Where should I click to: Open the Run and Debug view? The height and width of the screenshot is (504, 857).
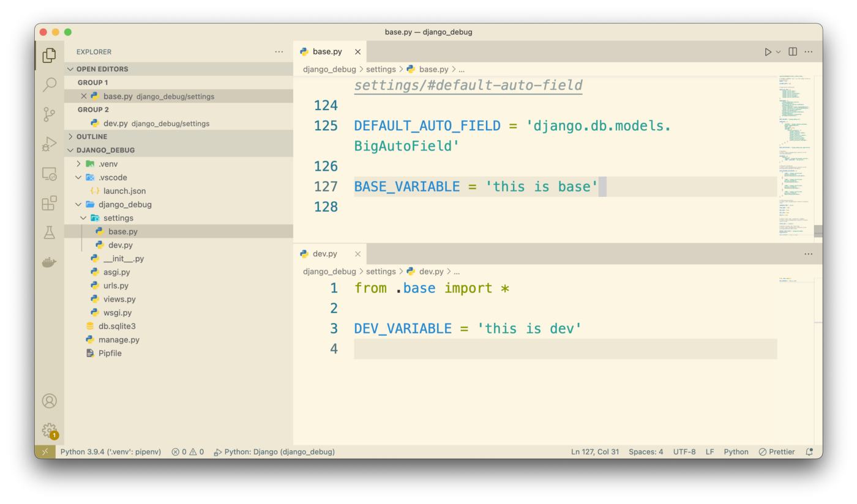pos(50,144)
